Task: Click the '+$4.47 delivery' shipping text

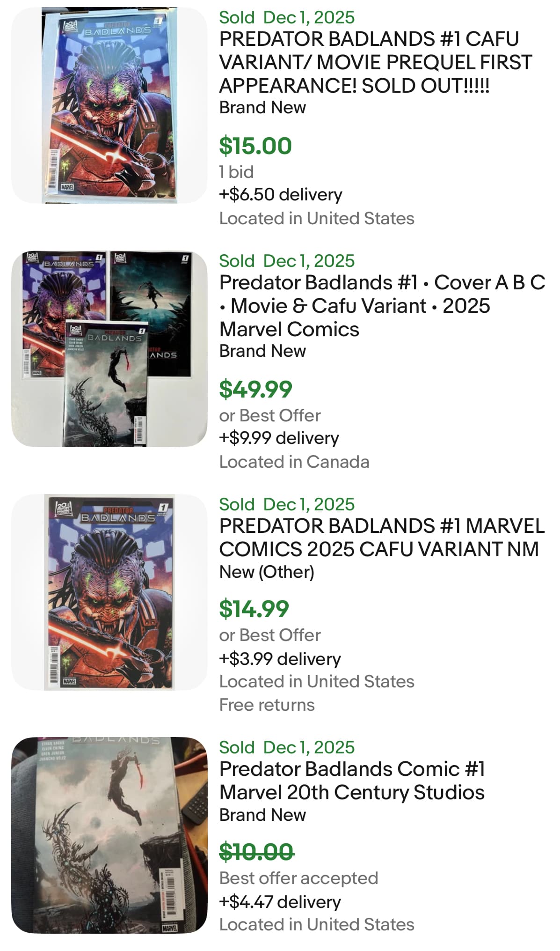Action: (x=280, y=902)
